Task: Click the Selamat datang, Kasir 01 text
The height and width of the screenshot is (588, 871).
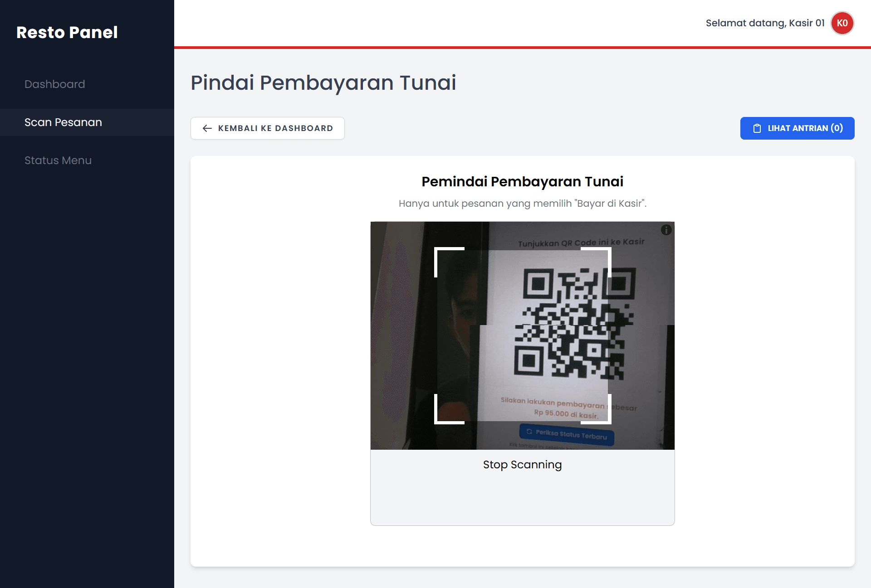Action: [x=765, y=23]
